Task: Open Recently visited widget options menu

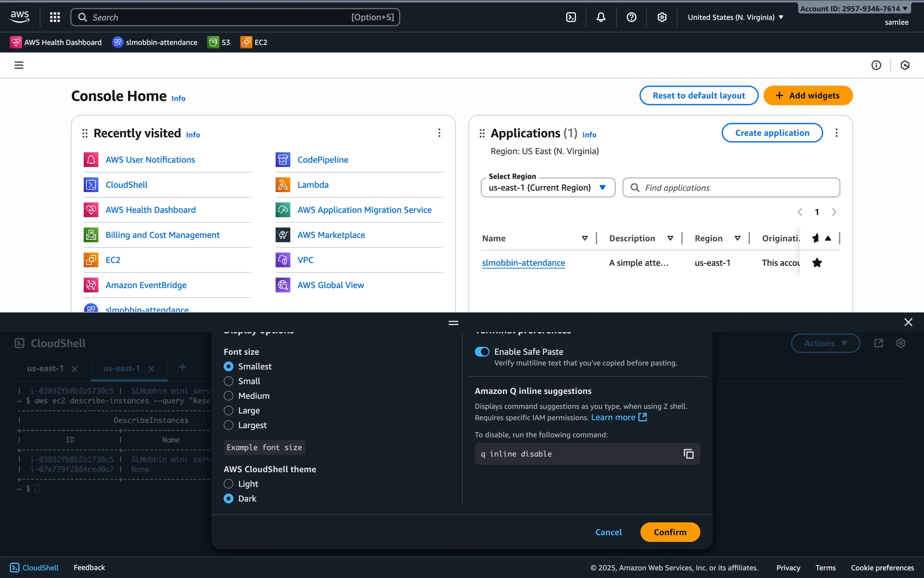Action: tap(439, 133)
